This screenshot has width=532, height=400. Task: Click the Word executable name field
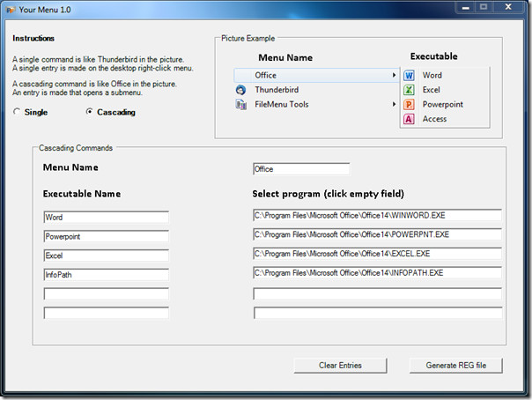(x=107, y=217)
